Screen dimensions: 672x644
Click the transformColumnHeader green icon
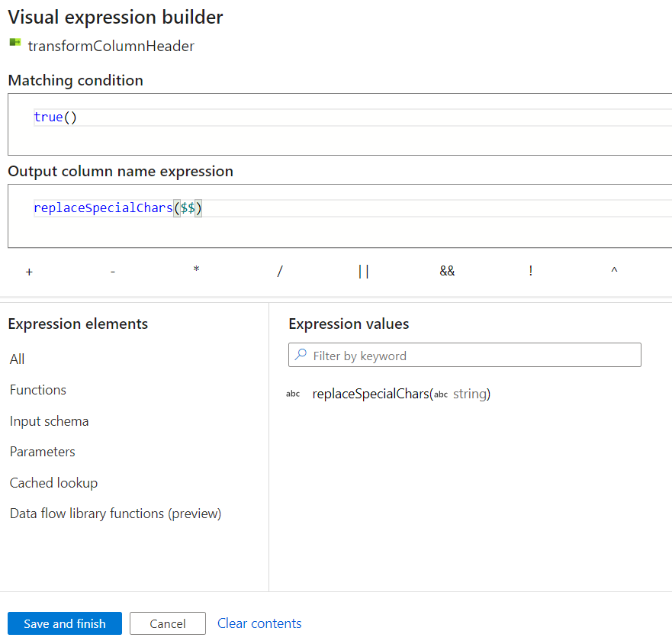[x=15, y=43]
